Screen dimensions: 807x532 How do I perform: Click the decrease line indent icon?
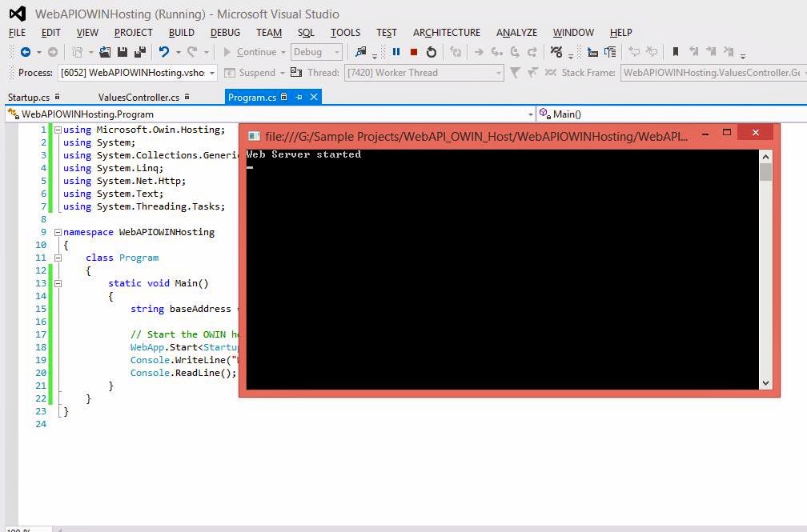pos(592,52)
